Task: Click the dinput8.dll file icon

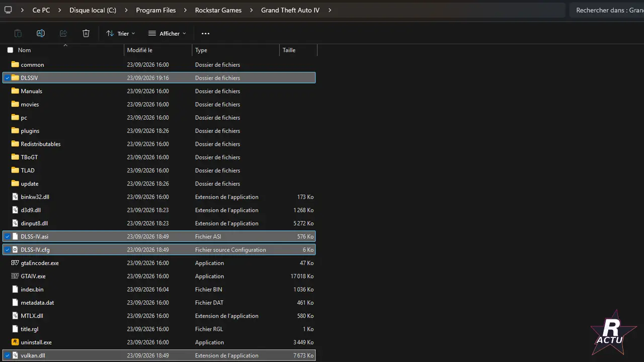Action: (x=15, y=223)
